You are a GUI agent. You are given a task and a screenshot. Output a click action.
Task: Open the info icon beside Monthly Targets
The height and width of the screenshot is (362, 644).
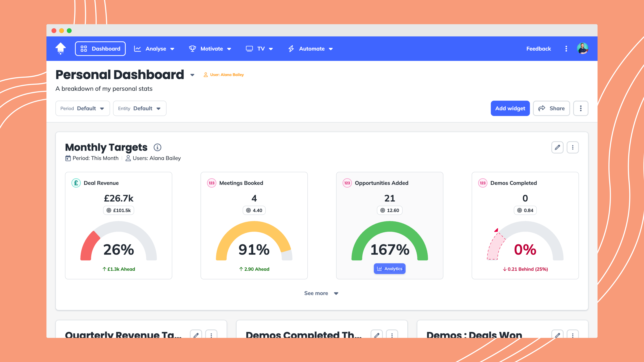[x=157, y=147]
